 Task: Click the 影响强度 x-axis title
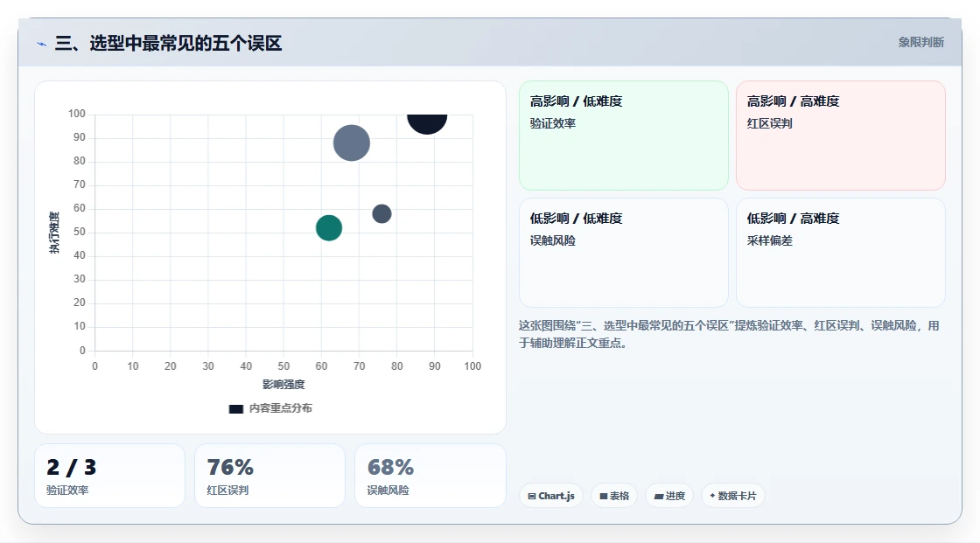tap(283, 384)
